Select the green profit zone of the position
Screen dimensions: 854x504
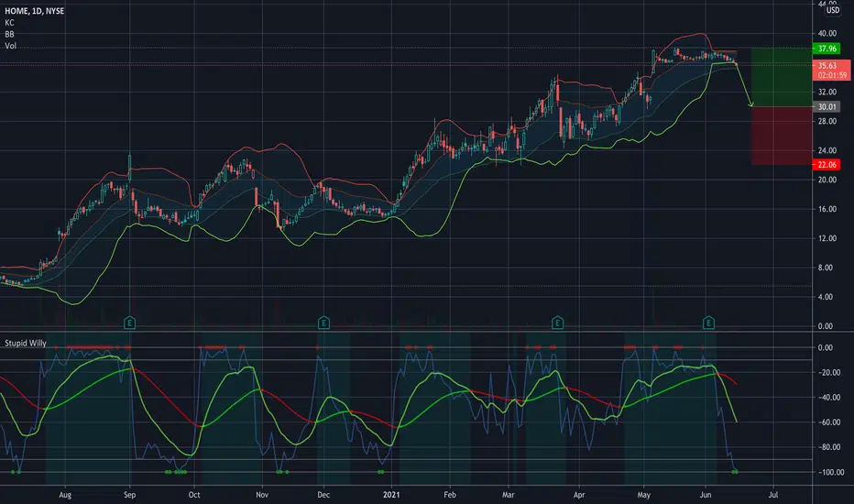782,77
